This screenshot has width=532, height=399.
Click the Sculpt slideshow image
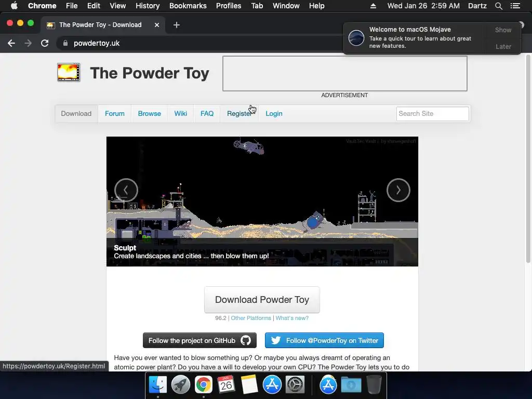tap(262, 201)
